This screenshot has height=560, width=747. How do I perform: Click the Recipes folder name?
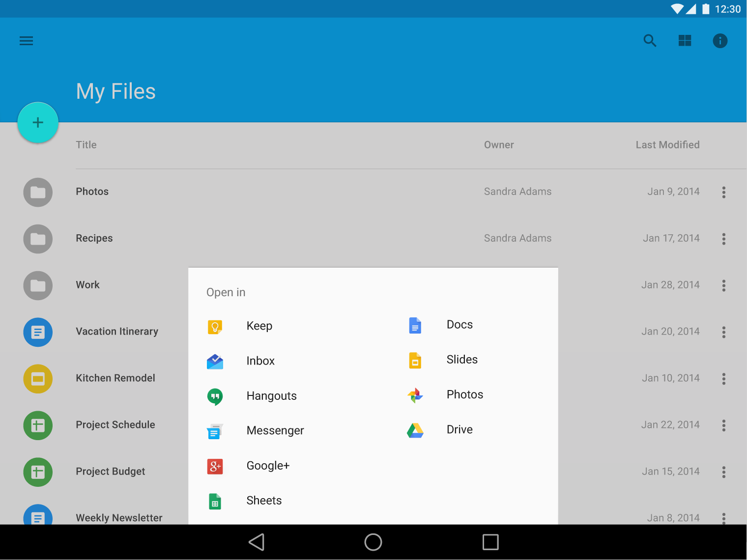pyautogui.click(x=94, y=238)
